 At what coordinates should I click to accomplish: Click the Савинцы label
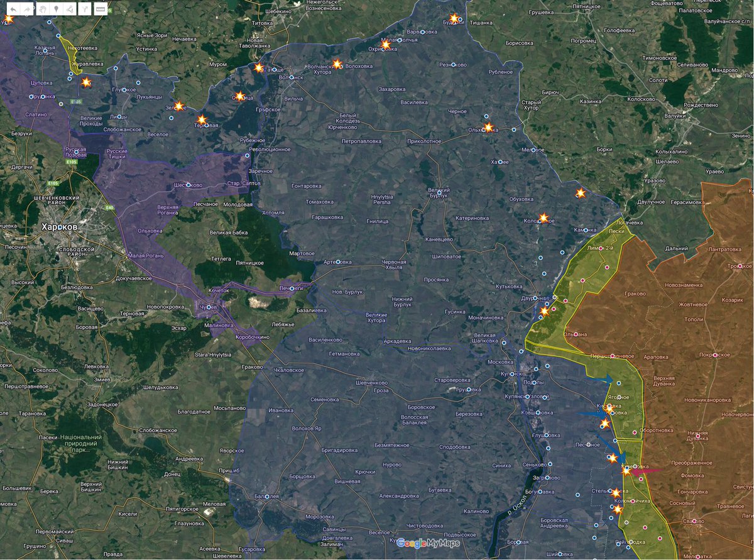(335, 530)
